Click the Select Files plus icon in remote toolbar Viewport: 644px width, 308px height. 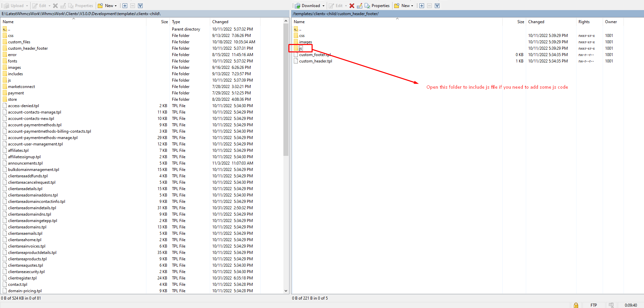[x=422, y=6]
